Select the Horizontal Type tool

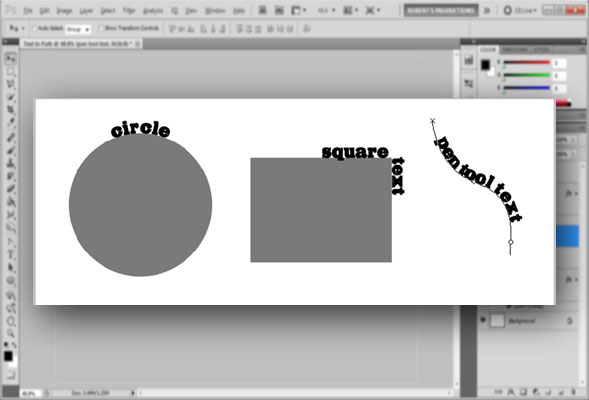click(x=11, y=255)
